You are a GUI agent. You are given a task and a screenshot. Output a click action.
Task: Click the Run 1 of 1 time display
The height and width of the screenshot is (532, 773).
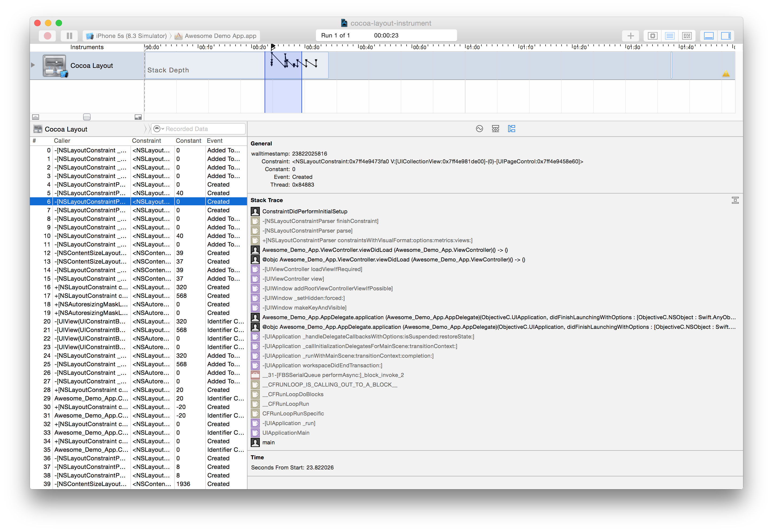(386, 35)
